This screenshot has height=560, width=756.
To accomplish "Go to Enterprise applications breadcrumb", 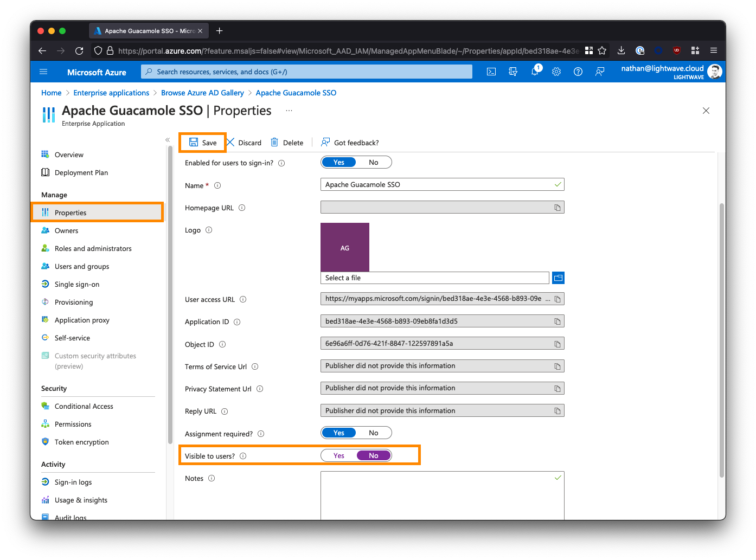I will pos(111,93).
